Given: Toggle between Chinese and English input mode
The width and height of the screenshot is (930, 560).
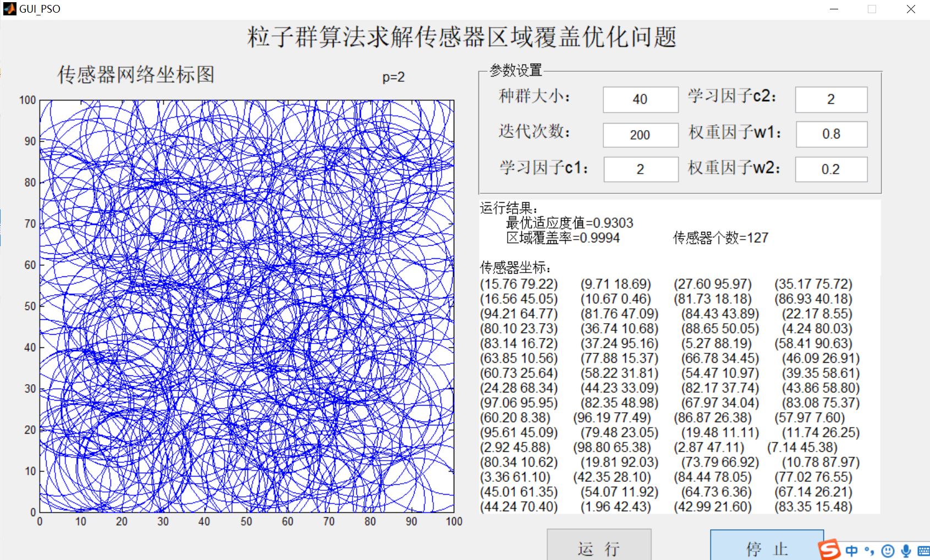Looking at the screenshot, I should 852,550.
